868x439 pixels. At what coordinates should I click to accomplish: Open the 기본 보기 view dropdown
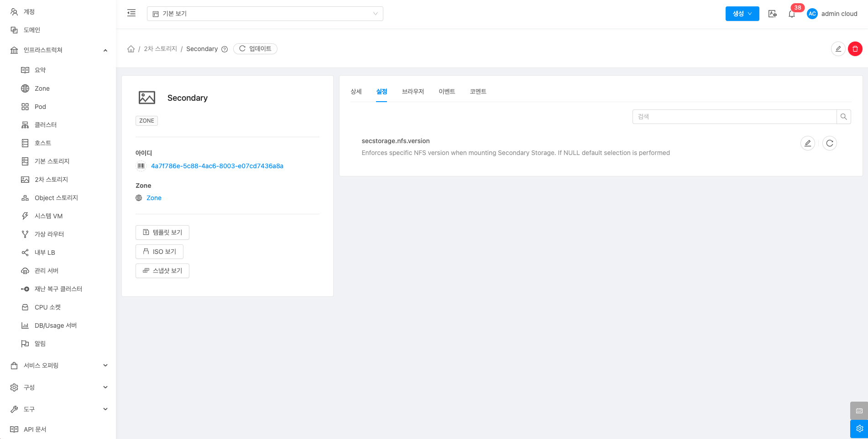(x=265, y=14)
